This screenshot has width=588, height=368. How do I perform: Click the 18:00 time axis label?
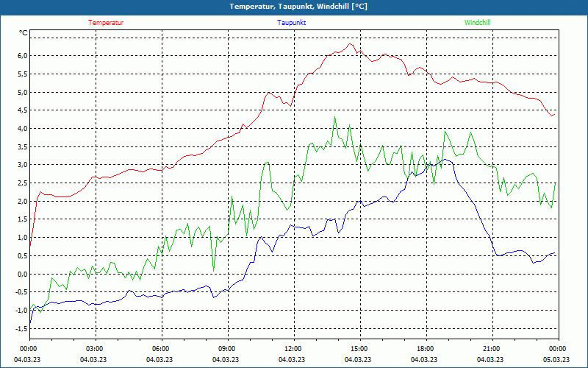coord(426,349)
